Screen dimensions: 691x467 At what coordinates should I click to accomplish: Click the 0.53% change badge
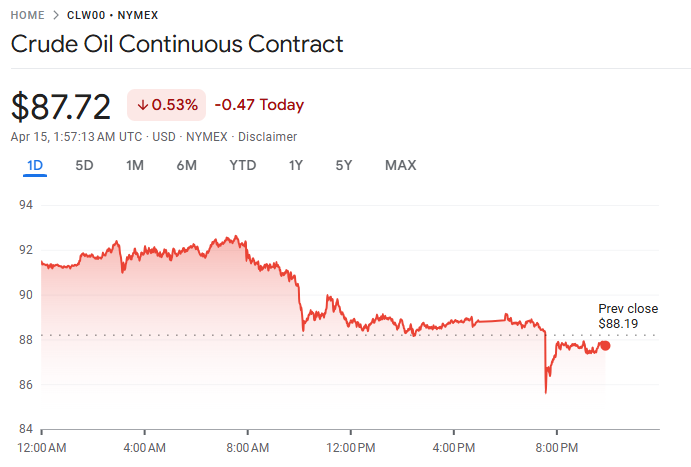[167, 105]
